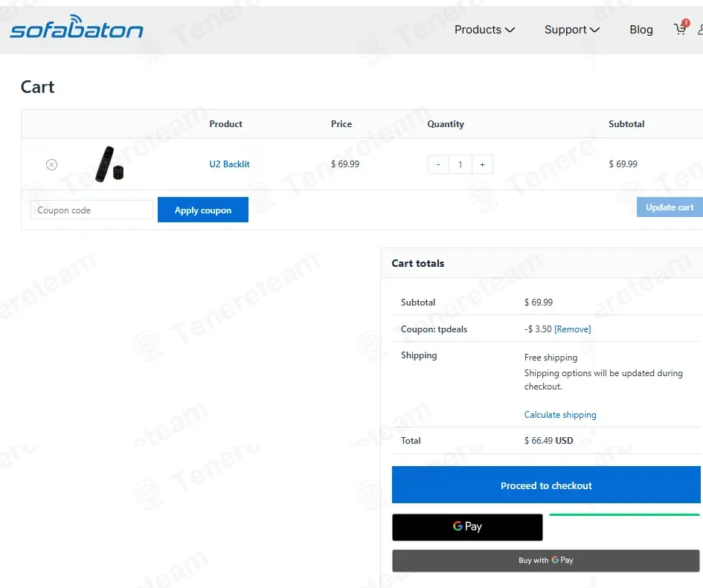Remove the tpdeals coupon
703x588 pixels.
click(572, 329)
